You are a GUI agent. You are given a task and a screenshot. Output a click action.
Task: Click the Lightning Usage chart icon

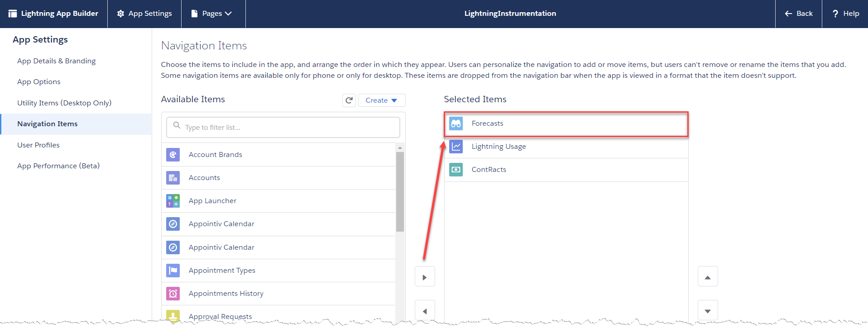click(x=456, y=147)
